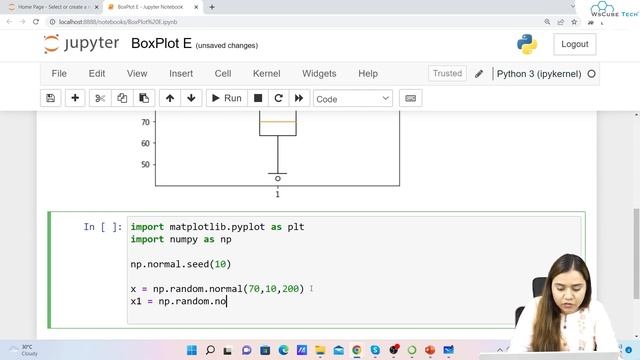Viewport: 640px width, 360px height.
Task: Click the share page icon in address bar
Action: pos(561,22)
